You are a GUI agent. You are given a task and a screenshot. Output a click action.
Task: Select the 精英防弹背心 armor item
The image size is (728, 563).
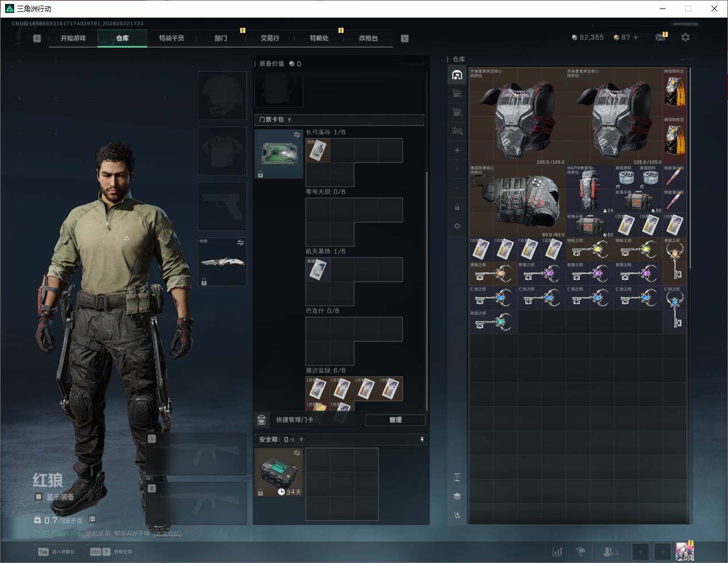(x=517, y=201)
